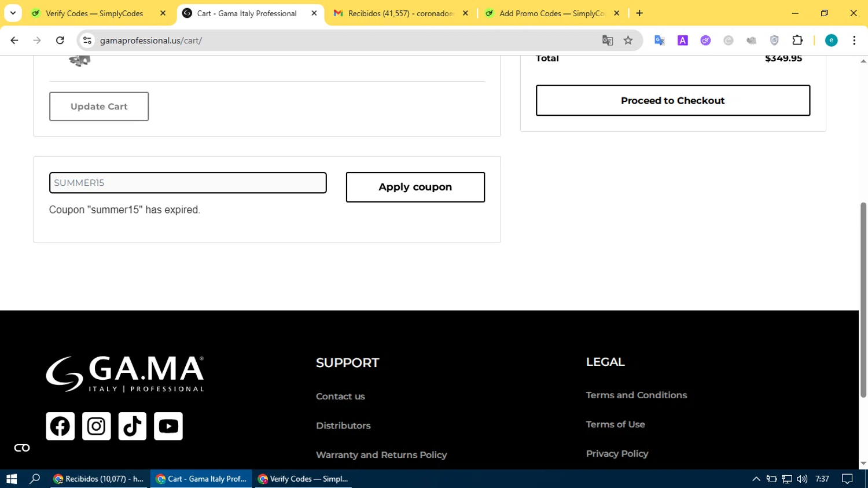Click the taskbar clock showing 7:37
Image resolution: width=868 pixels, height=488 pixels.
(822, 479)
